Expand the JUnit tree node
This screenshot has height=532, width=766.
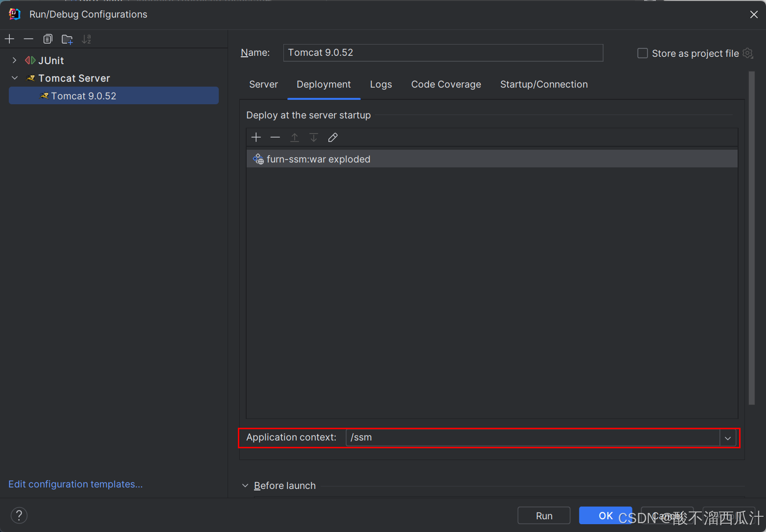tap(14, 60)
